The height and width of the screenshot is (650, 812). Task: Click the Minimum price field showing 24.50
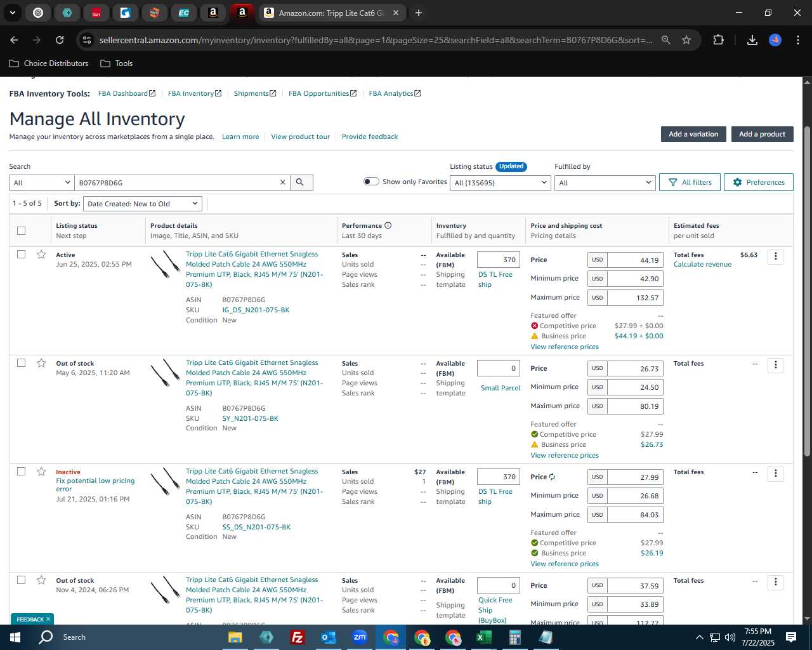click(x=635, y=387)
